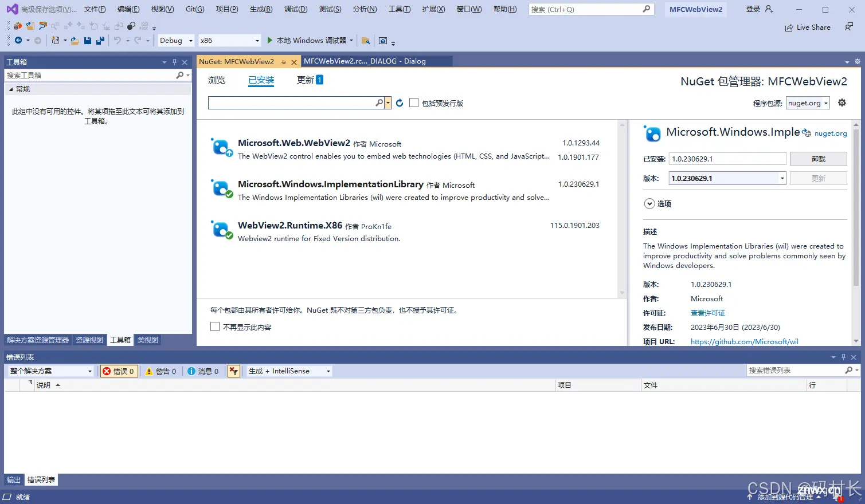The height and width of the screenshot is (504, 865).
Task: Open the Build + IntelliSense dropdown
Action: point(289,371)
